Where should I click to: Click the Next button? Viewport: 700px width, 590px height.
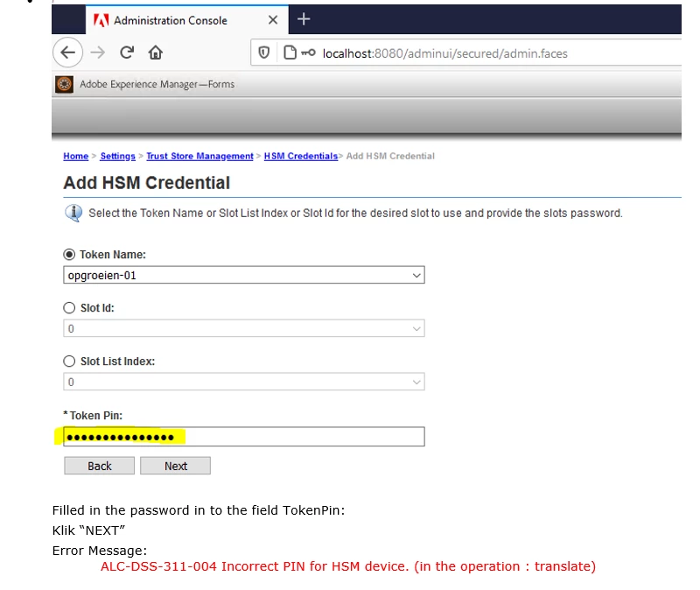click(176, 466)
